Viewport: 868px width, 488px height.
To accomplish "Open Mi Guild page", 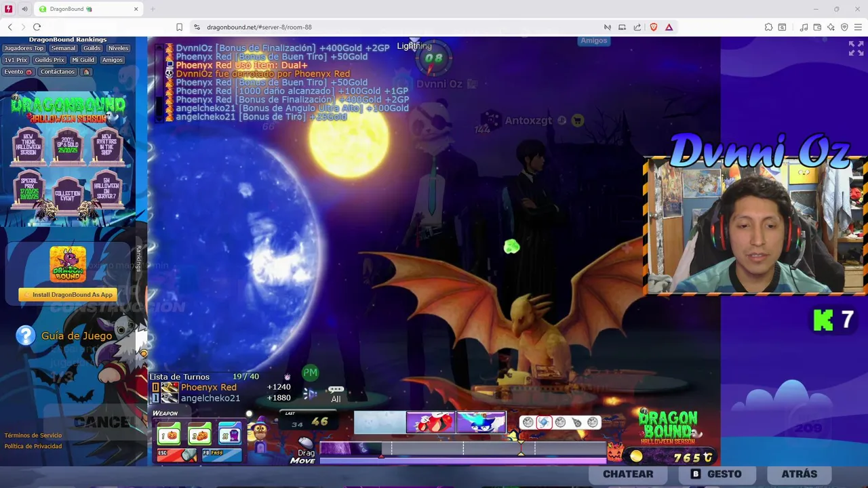I will [x=83, y=60].
